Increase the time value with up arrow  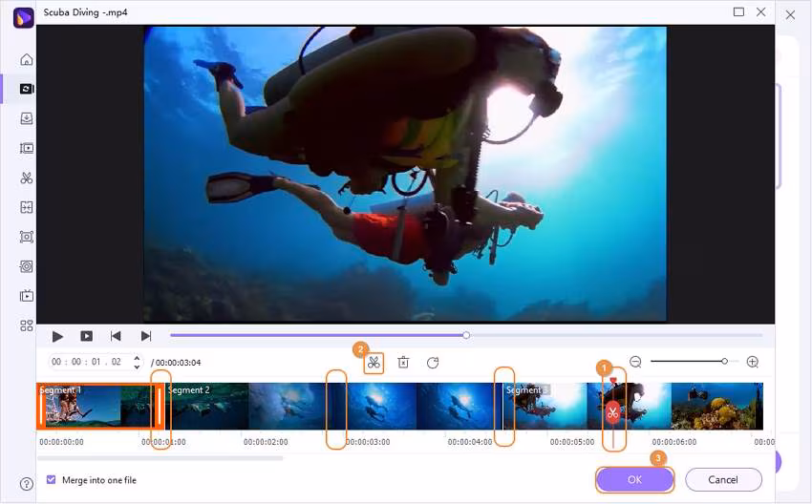click(137, 358)
